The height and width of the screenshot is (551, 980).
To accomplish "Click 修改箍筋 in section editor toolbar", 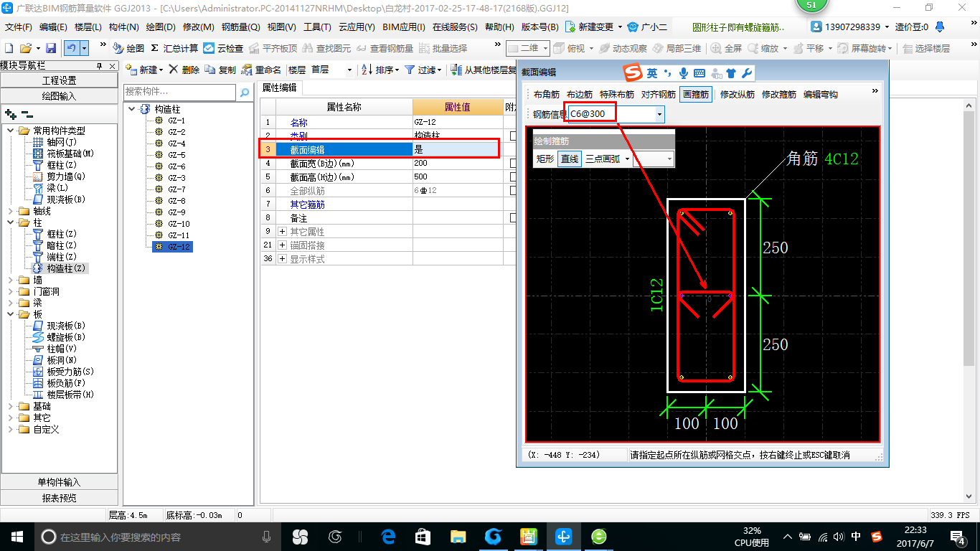I will 779,94.
